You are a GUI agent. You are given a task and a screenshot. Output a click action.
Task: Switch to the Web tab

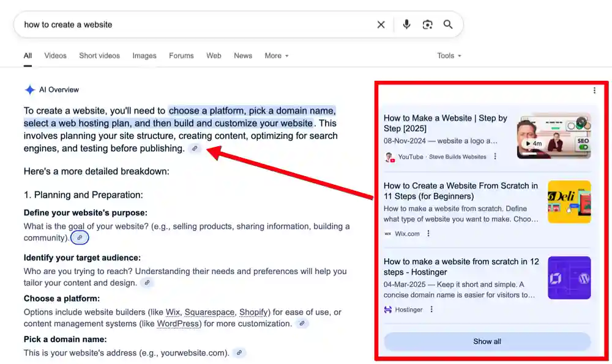[x=214, y=56]
